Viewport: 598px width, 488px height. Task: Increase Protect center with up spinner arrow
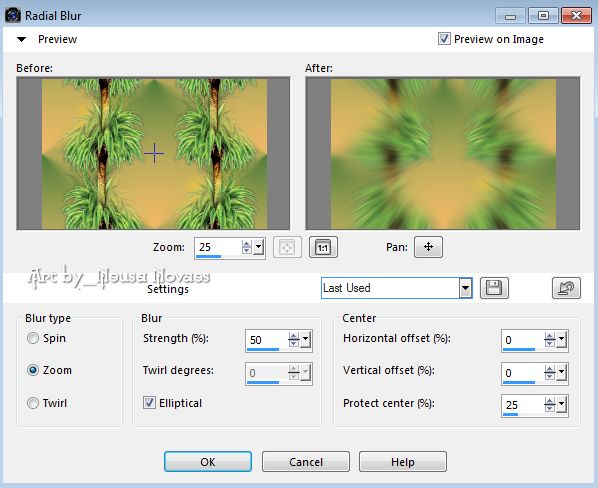click(550, 401)
